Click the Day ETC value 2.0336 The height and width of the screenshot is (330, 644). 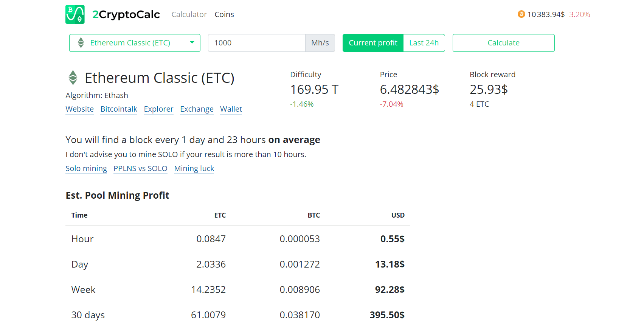click(211, 264)
